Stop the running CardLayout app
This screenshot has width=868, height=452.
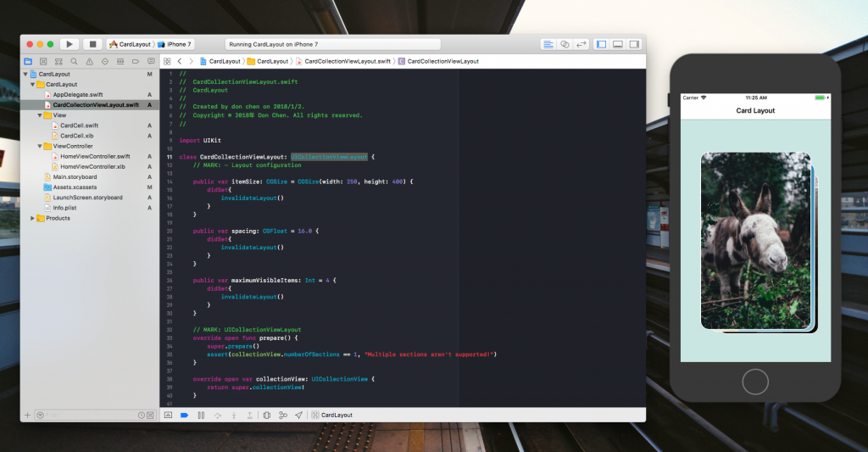click(x=92, y=44)
